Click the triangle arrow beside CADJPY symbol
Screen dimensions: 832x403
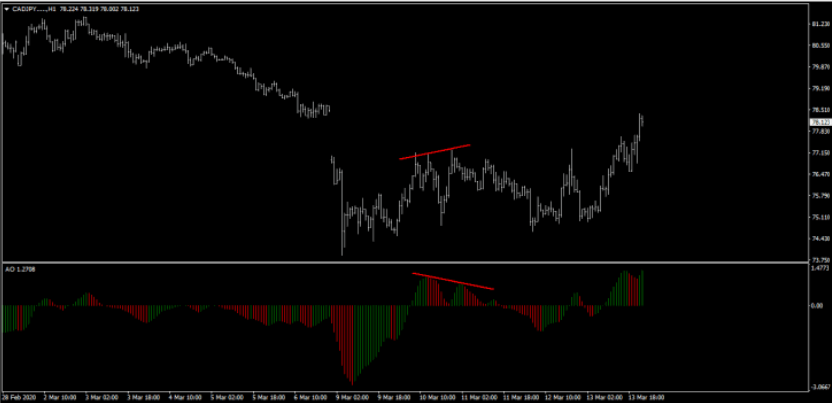6,8
